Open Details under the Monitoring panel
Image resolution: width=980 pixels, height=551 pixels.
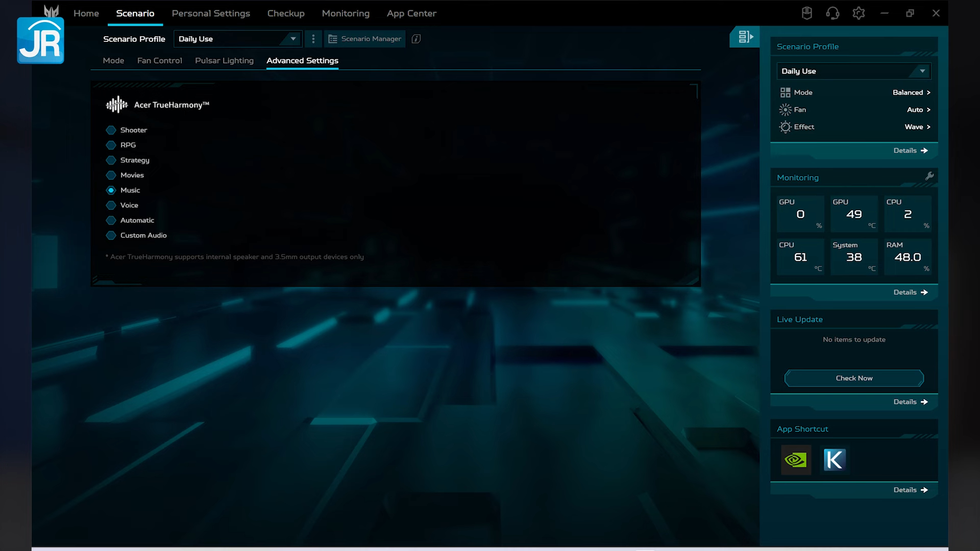pyautogui.click(x=910, y=292)
